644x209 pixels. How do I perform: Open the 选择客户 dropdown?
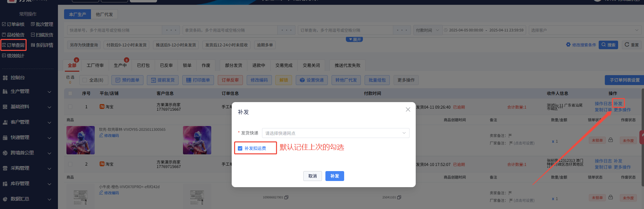point(584,30)
